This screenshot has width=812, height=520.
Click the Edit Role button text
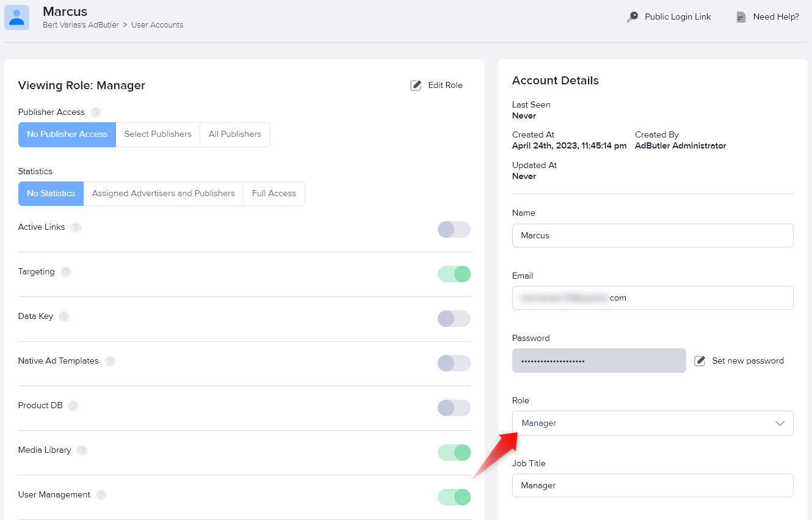click(x=445, y=86)
